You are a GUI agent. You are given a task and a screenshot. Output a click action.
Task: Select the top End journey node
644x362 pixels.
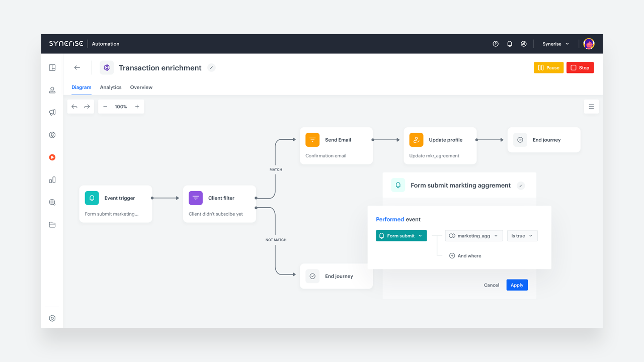(x=544, y=140)
